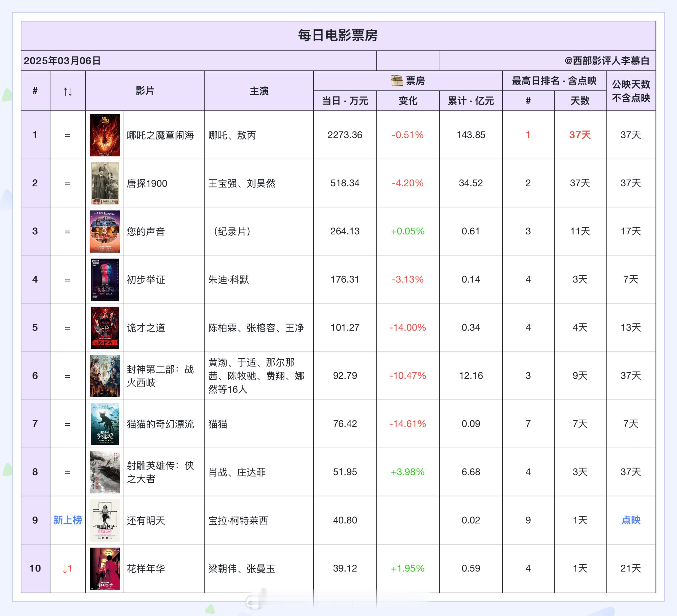677x616 pixels.
Task: Click the cast cell 肖战、庄达菲
Action: coord(237,472)
